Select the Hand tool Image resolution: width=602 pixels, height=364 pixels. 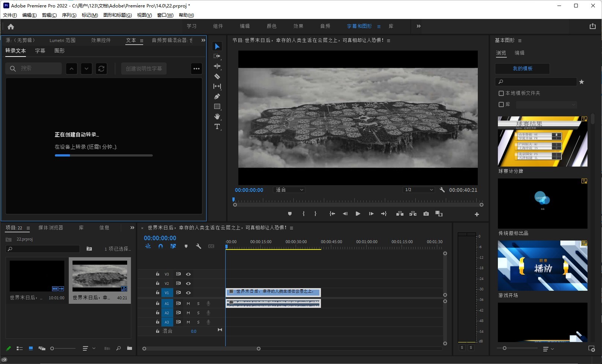pos(217,117)
